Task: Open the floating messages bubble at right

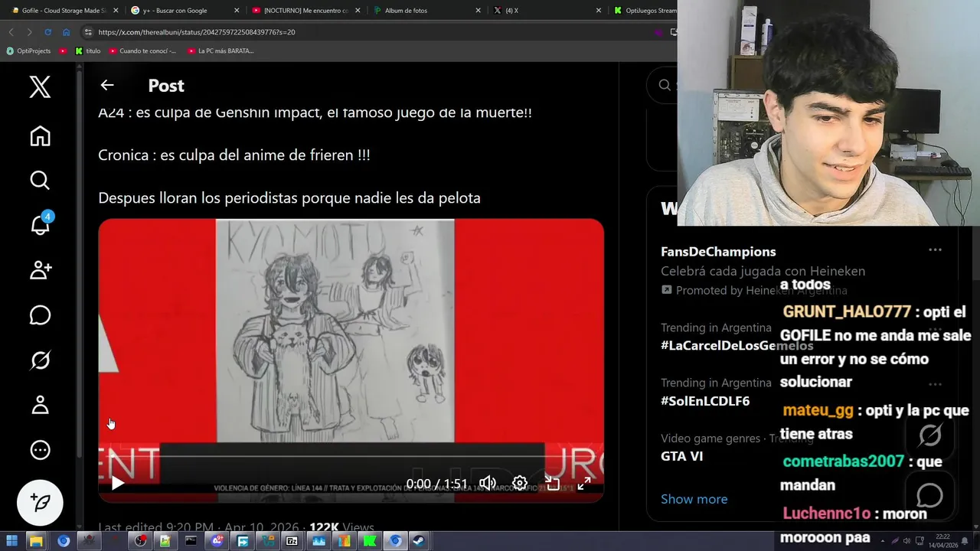Action: pos(929,495)
